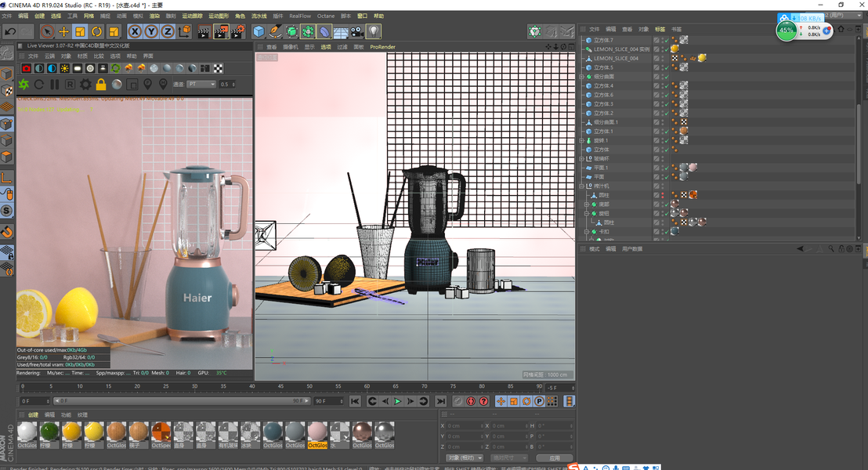Image resolution: width=868 pixels, height=470 pixels.
Task: Open the attribute manager 用户数据 menu
Action: 632,249
